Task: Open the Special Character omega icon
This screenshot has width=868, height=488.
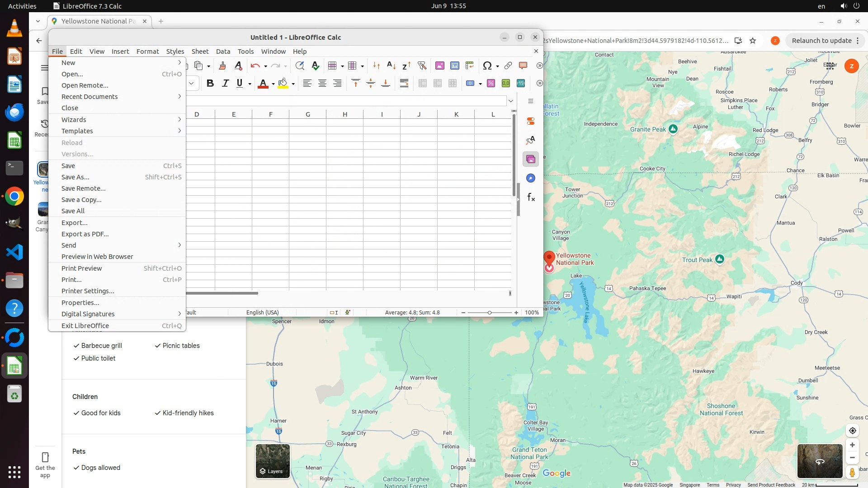Action: tap(487, 66)
